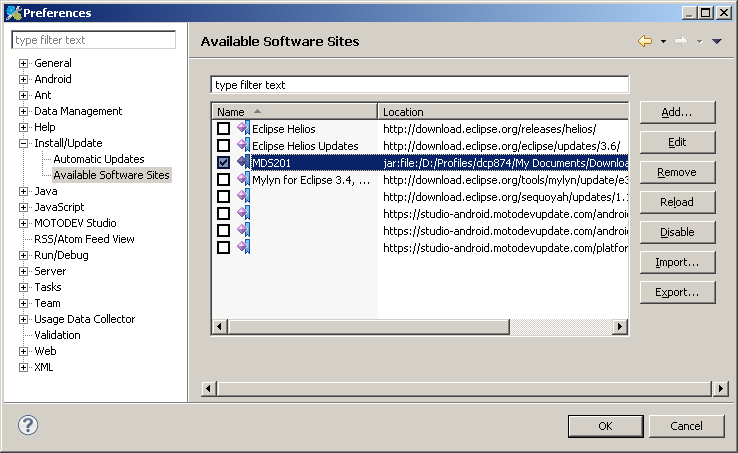Sort by the Name column header

295,112
